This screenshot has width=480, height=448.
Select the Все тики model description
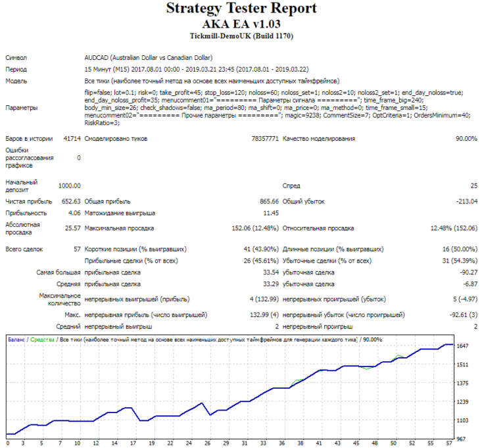click(212, 81)
